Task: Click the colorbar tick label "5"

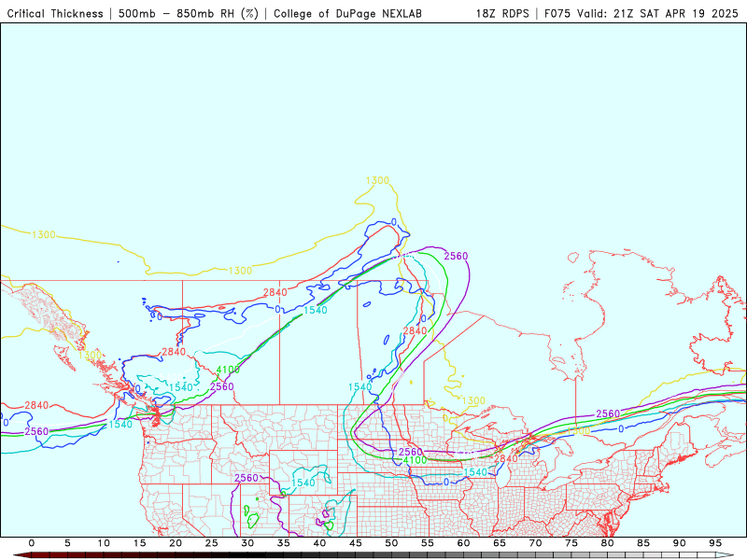Action: click(x=67, y=543)
